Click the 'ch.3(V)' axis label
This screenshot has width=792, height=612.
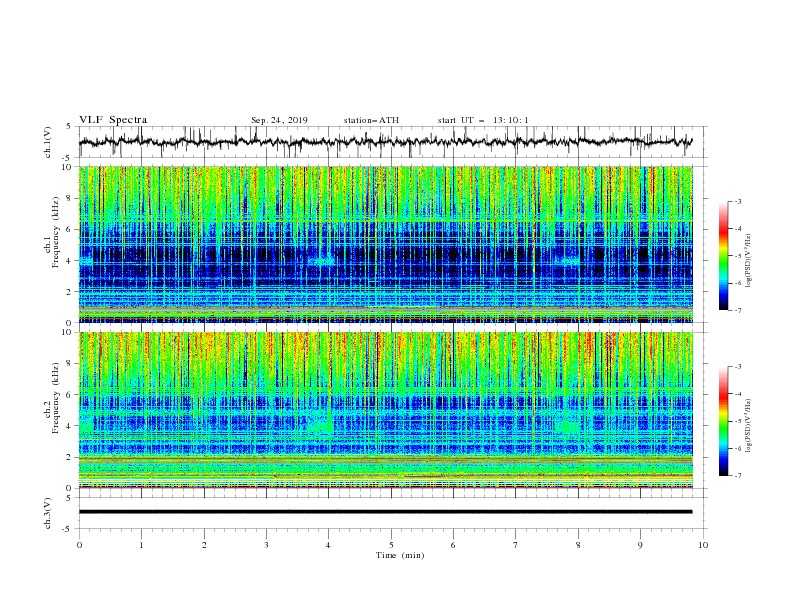tap(48, 513)
